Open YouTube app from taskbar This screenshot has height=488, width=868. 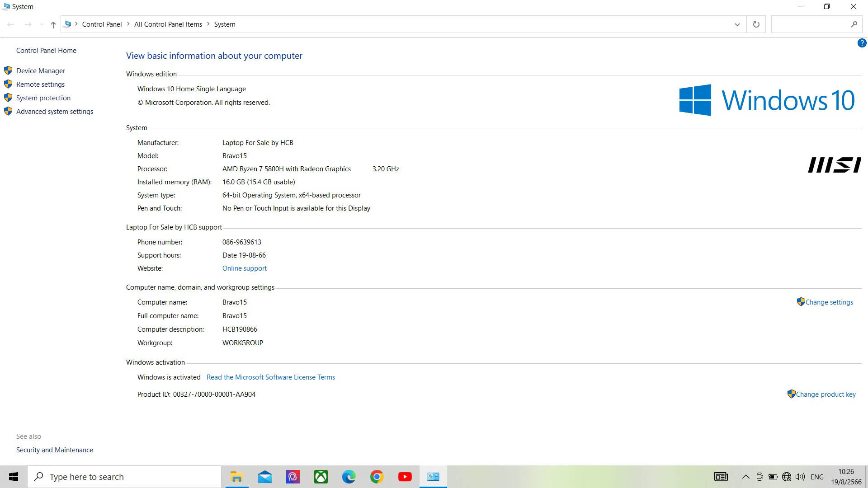(405, 477)
